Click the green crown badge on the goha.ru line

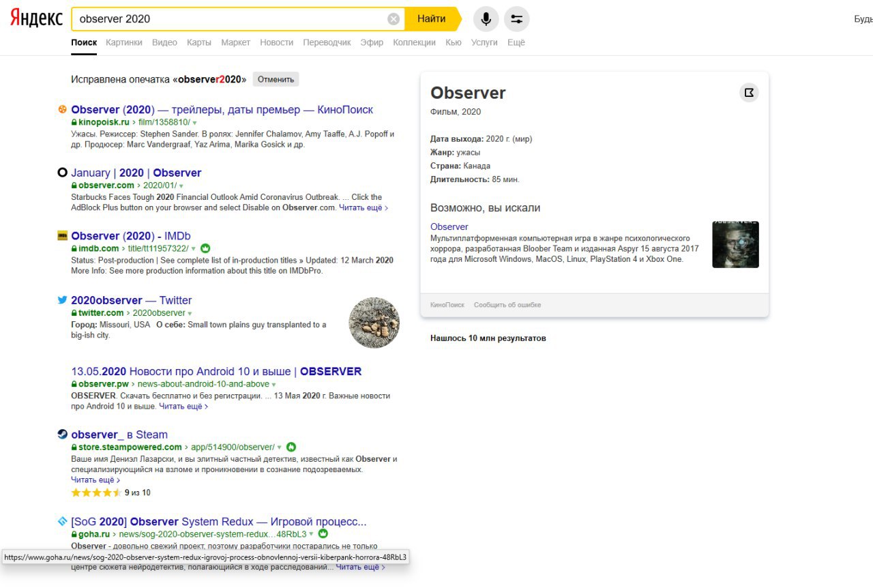(323, 533)
